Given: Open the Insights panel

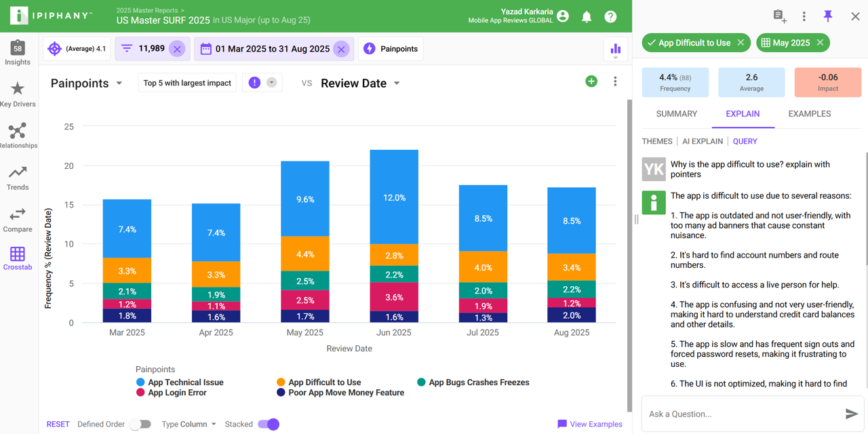Looking at the screenshot, I should coord(18,53).
